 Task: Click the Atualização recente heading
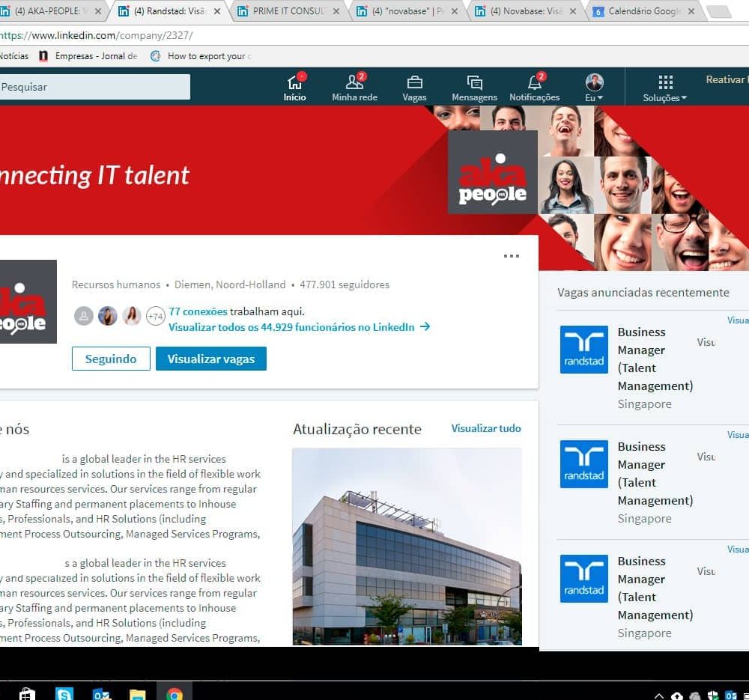(x=357, y=429)
